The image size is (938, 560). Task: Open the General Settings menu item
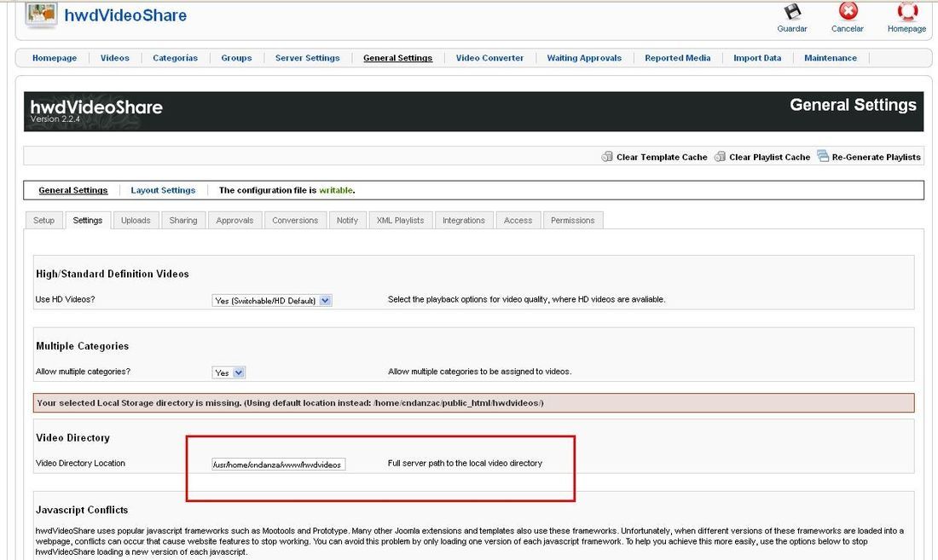[x=398, y=58]
